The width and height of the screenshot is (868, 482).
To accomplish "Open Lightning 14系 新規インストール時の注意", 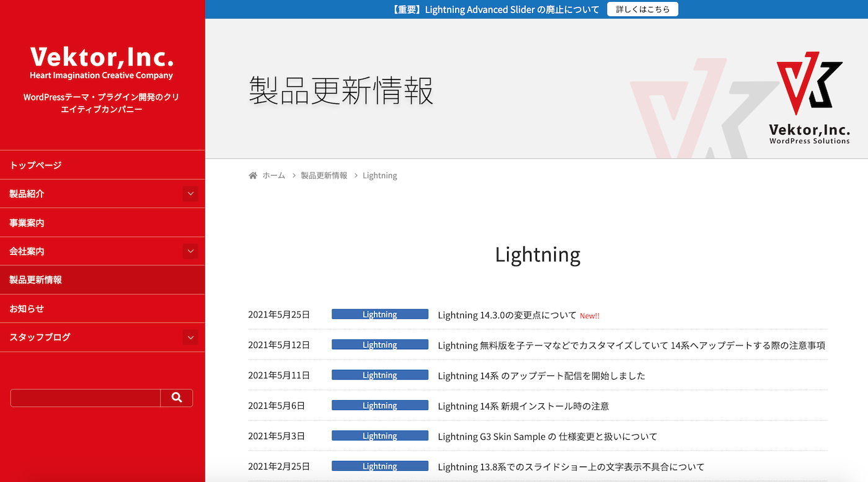I will (x=523, y=406).
